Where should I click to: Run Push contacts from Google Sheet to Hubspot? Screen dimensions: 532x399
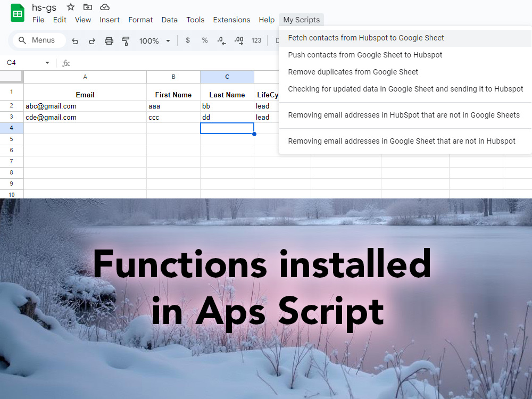(405, 55)
